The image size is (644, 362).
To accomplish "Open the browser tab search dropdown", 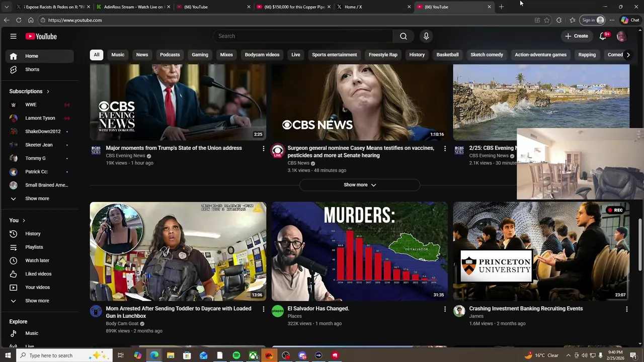I will click(6, 7).
